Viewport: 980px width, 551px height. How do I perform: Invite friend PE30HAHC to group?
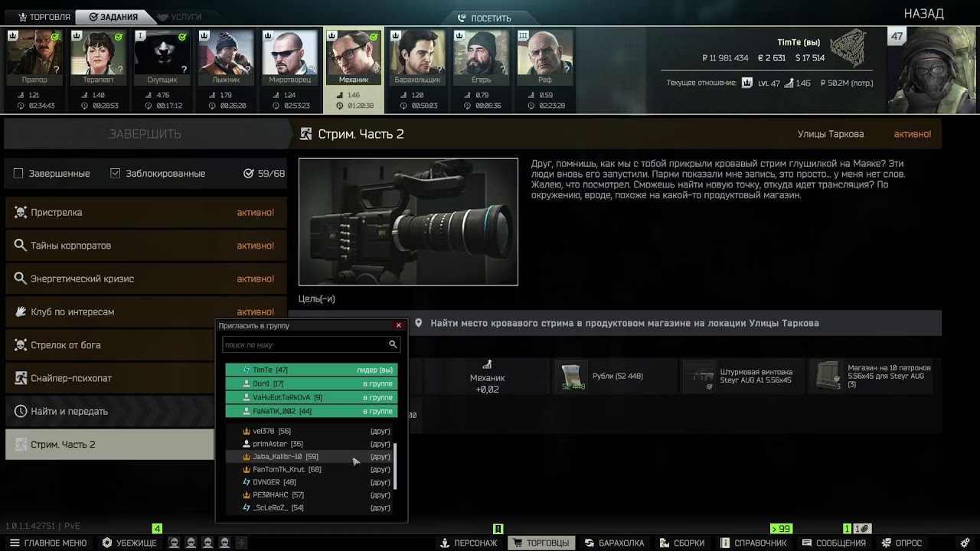310,495
